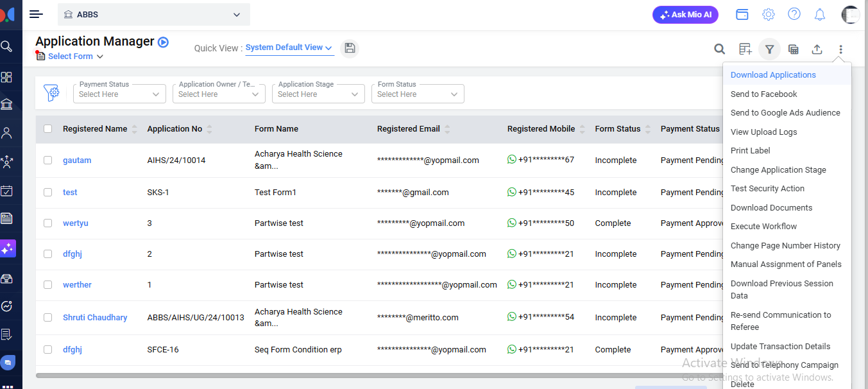Open the ABBS institution selector dropdown

point(154,14)
